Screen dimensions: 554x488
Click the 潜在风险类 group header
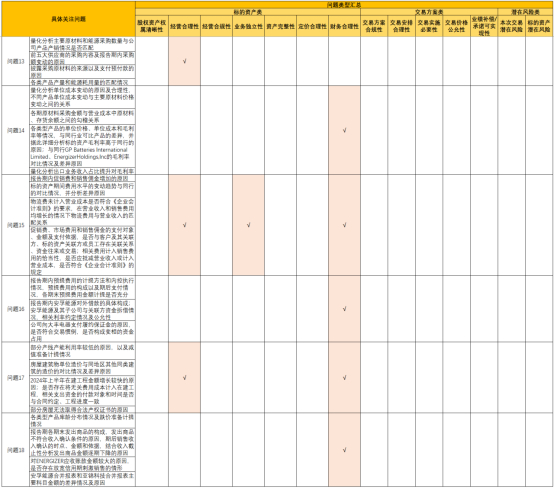point(525,12)
